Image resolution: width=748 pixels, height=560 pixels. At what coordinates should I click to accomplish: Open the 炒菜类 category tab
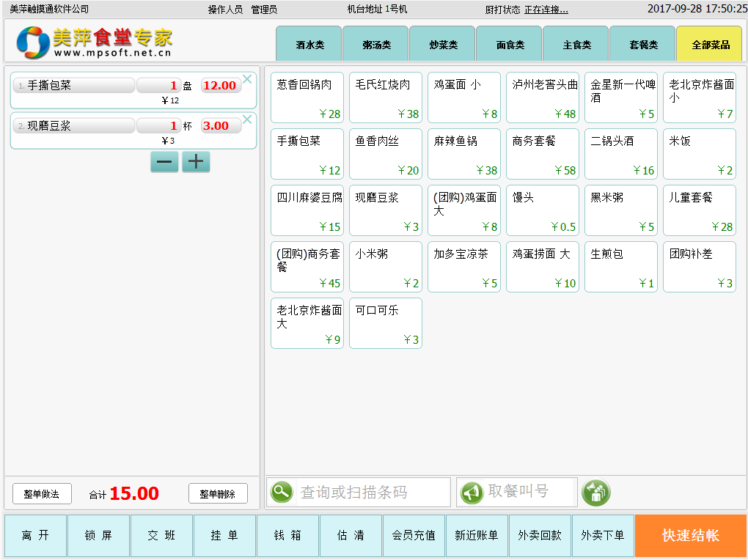click(443, 45)
